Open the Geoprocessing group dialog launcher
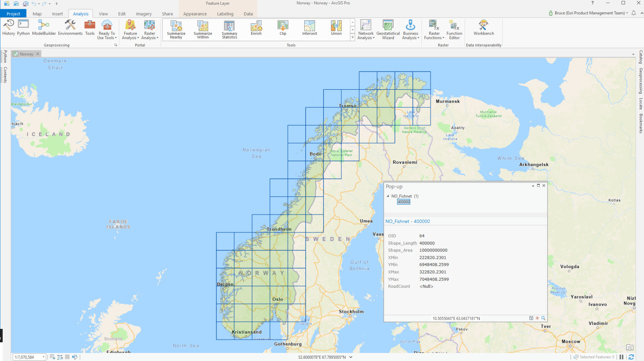The width and height of the screenshot is (644, 361). [x=116, y=45]
